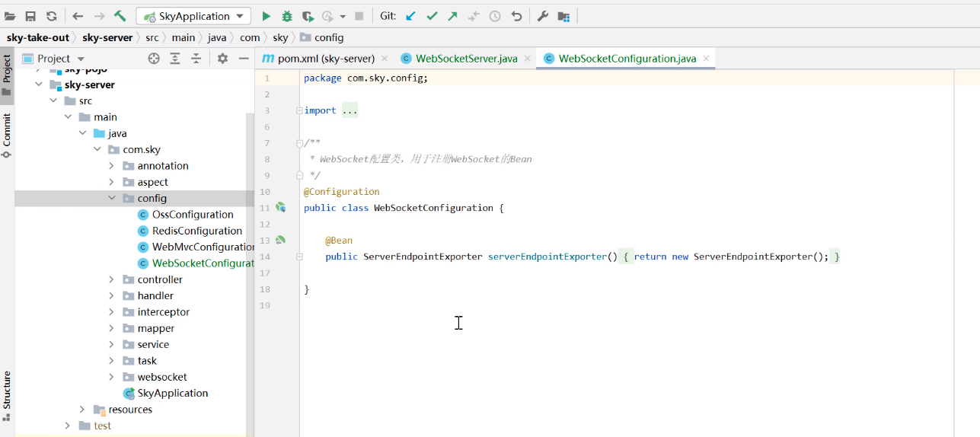Click the profiler run icon
Viewport: 980px width, 437px height.
[x=328, y=16]
